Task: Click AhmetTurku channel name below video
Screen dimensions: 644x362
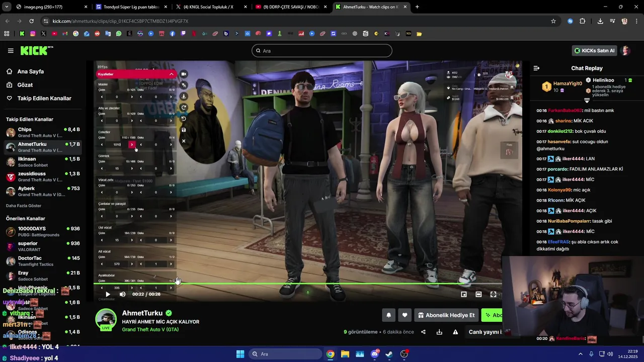Action: point(142,313)
